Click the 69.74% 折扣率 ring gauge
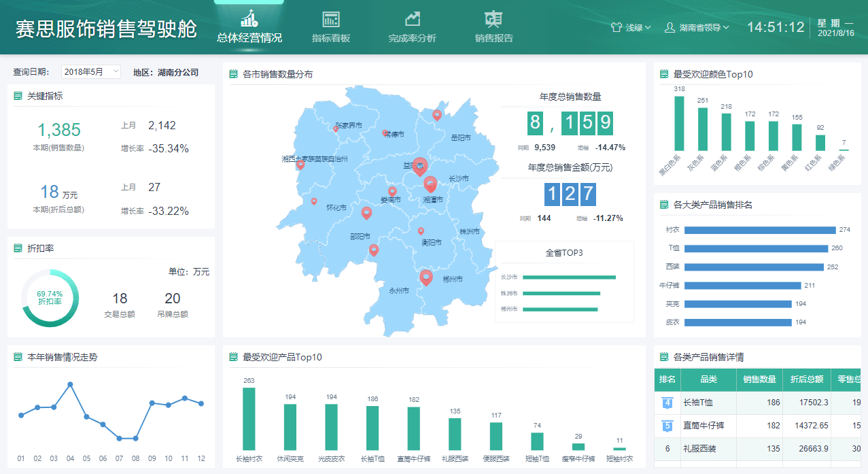Image resolution: width=868 pixels, height=474 pixels. [x=50, y=298]
